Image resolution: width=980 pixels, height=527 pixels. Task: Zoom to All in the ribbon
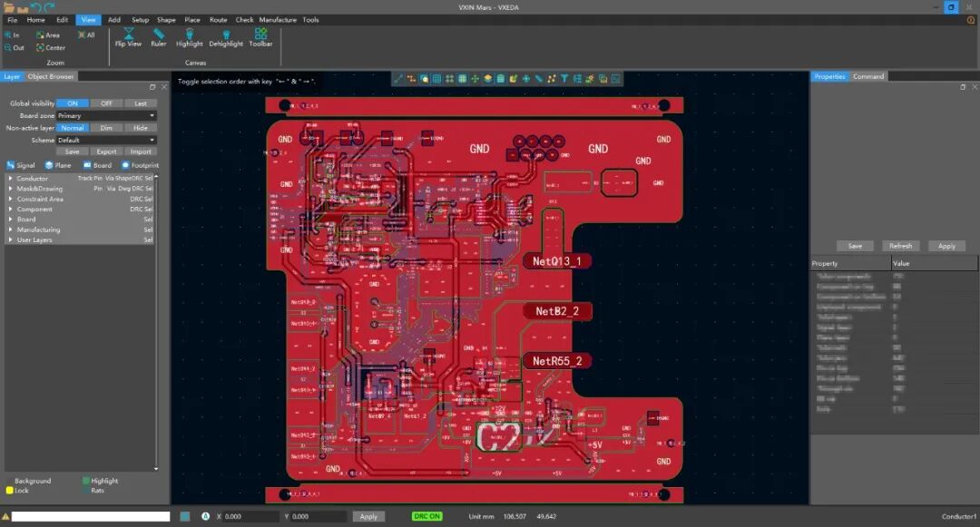(86, 35)
